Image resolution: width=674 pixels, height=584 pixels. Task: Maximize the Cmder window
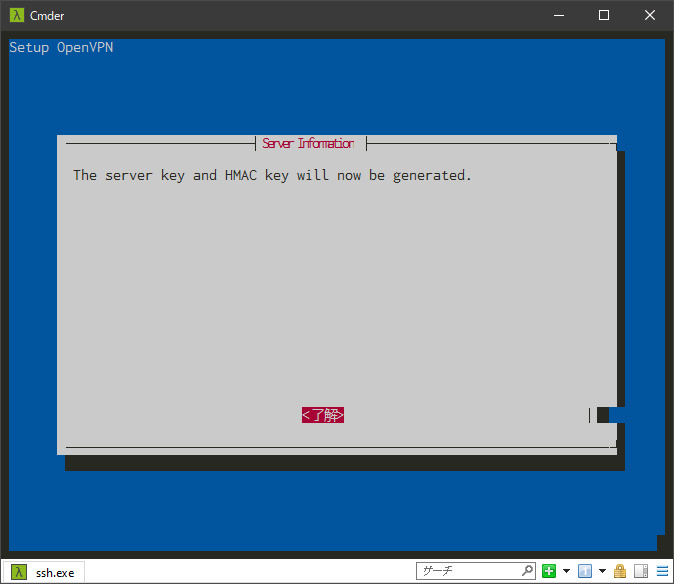(x=604, y=15)
